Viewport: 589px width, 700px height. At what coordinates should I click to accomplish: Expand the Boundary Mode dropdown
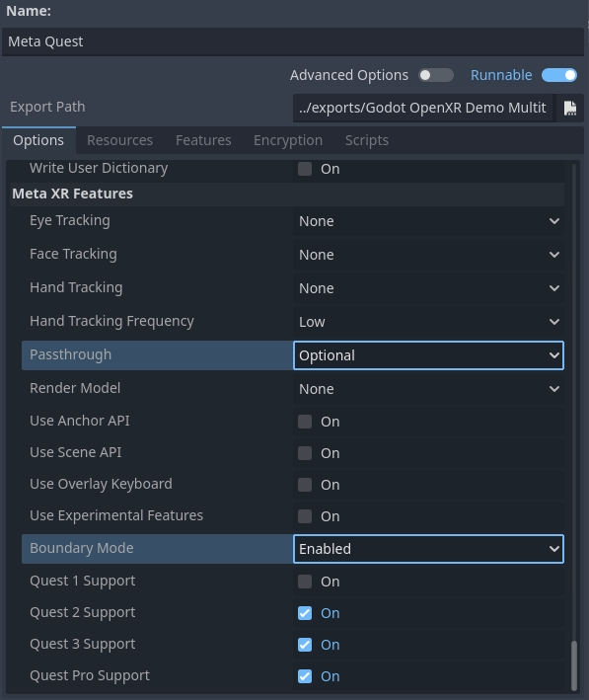coord(428,549)
